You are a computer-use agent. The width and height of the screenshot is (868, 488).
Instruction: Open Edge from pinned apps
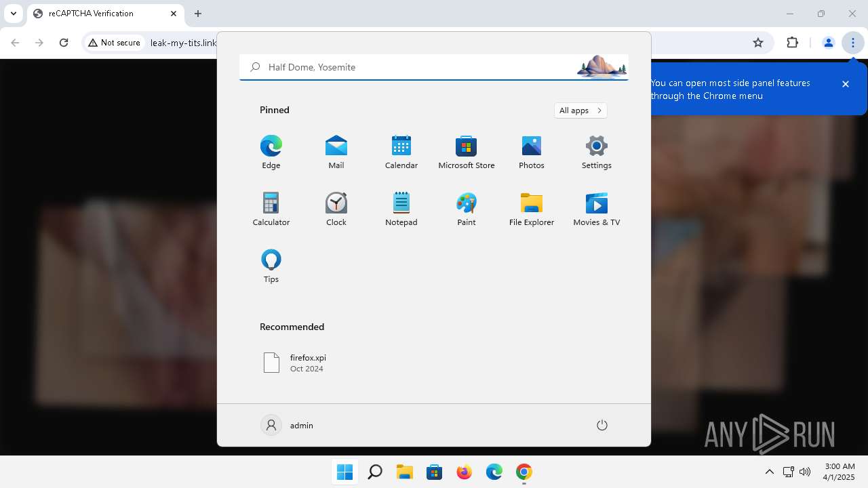(271, 152)
